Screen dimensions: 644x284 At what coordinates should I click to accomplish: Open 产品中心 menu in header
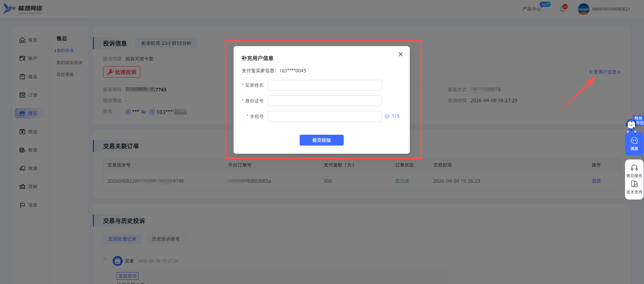coord(531,9)
